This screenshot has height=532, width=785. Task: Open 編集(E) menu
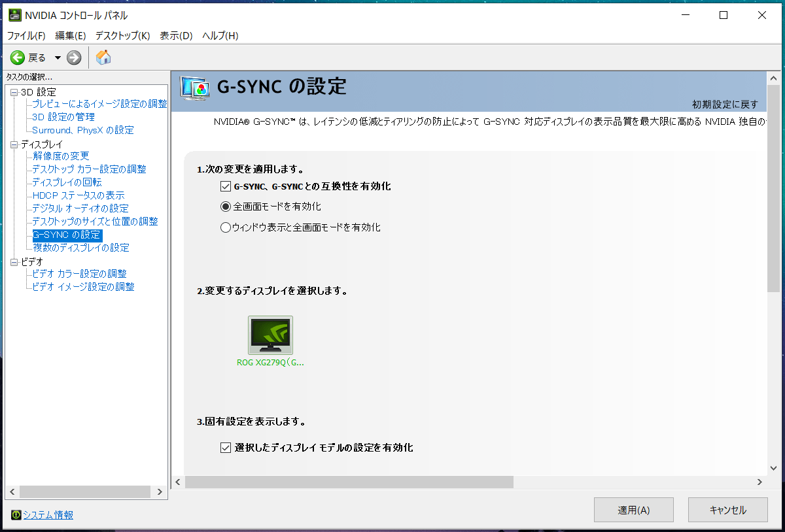coord(71,35)
